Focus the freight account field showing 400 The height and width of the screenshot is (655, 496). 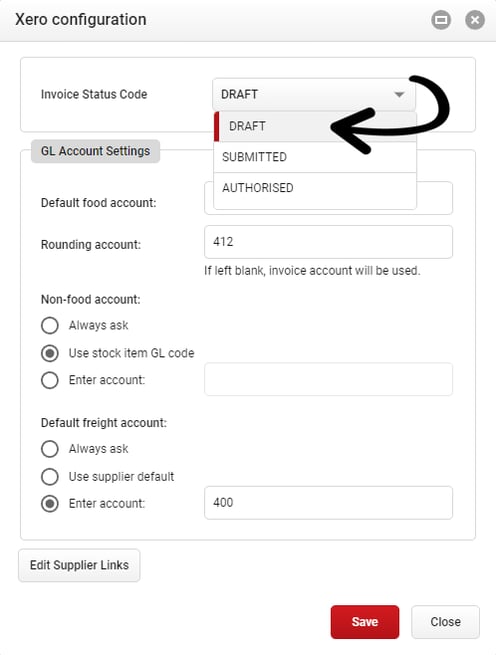click(x=328, y=503)
